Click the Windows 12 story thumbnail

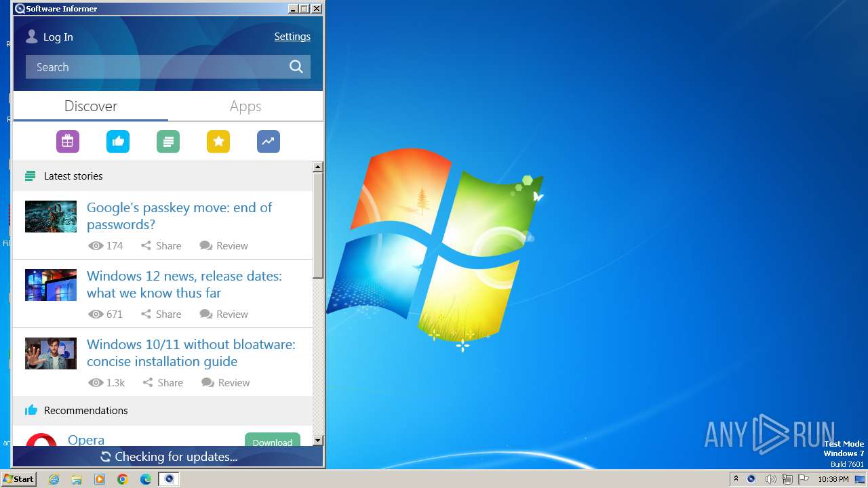tap(51, 285)
